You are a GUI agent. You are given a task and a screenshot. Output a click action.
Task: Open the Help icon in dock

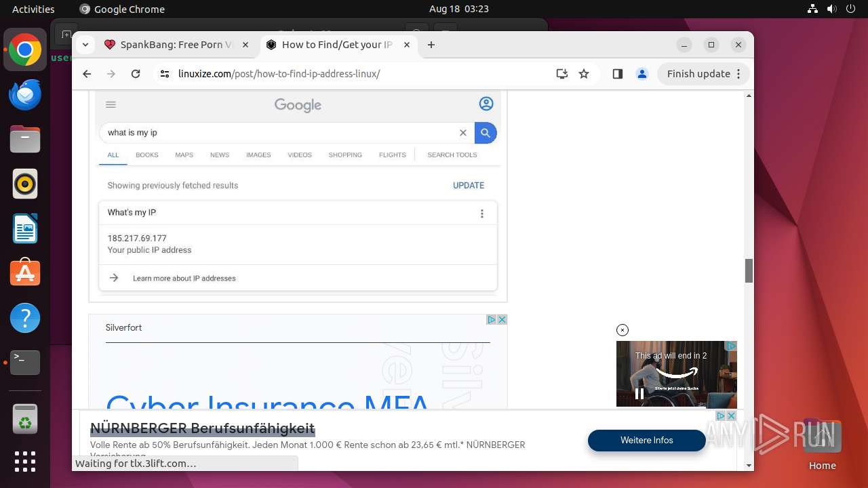(x=25, y=318)
